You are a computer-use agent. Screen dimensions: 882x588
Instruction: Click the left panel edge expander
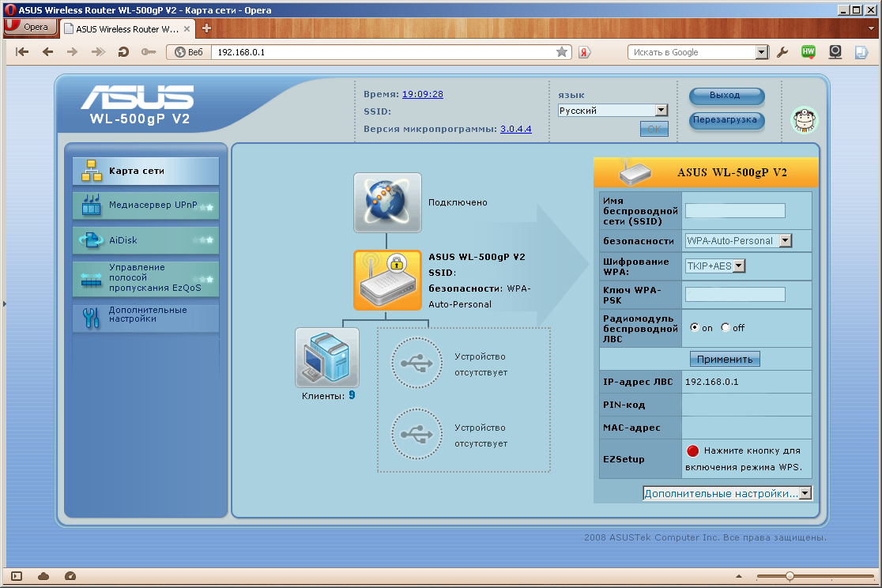click(x=4, y=303)
